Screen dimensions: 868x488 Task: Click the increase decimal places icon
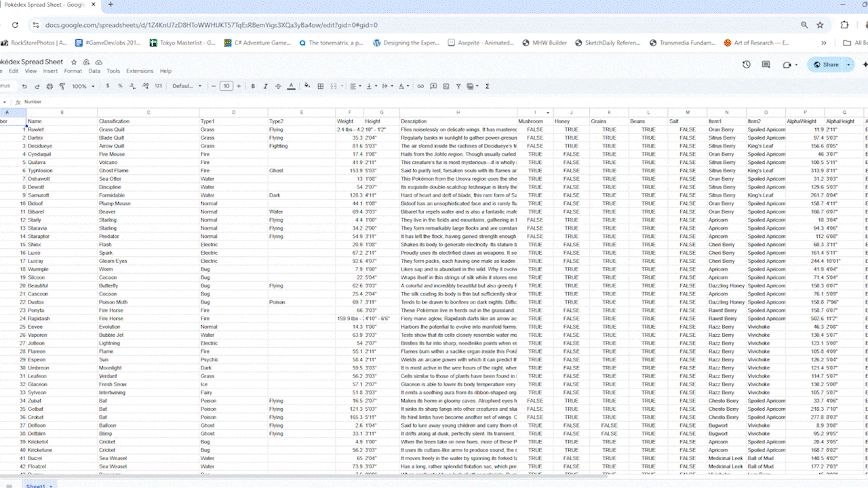pyautogui.click(x=145, y=86)
